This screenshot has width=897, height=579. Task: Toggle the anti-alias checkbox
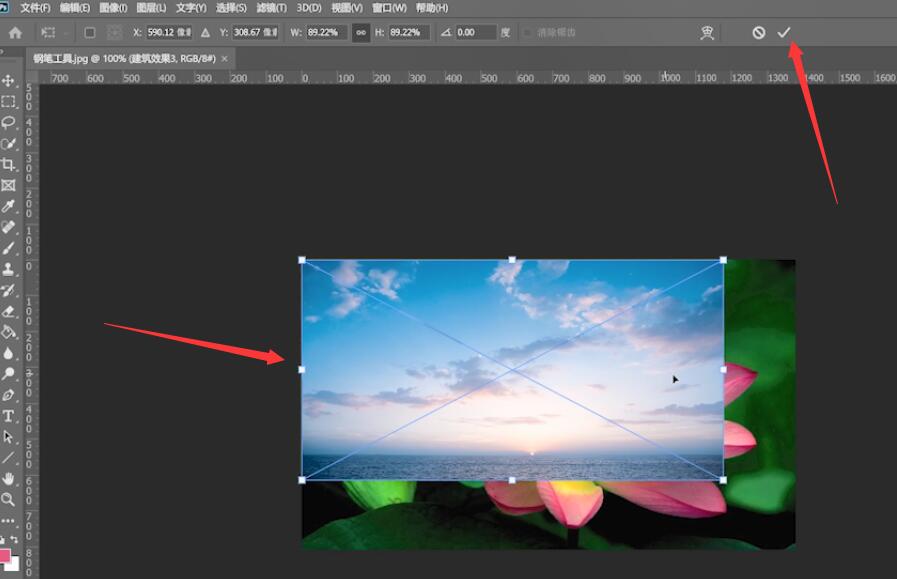click(527, 33)
